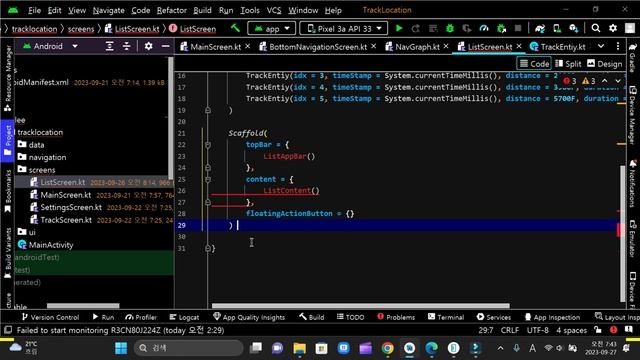This screenshot has width=640, height=360.
Task: Show hidden editor tabs dropdown arrow
Action: click(x=601, y=46)
